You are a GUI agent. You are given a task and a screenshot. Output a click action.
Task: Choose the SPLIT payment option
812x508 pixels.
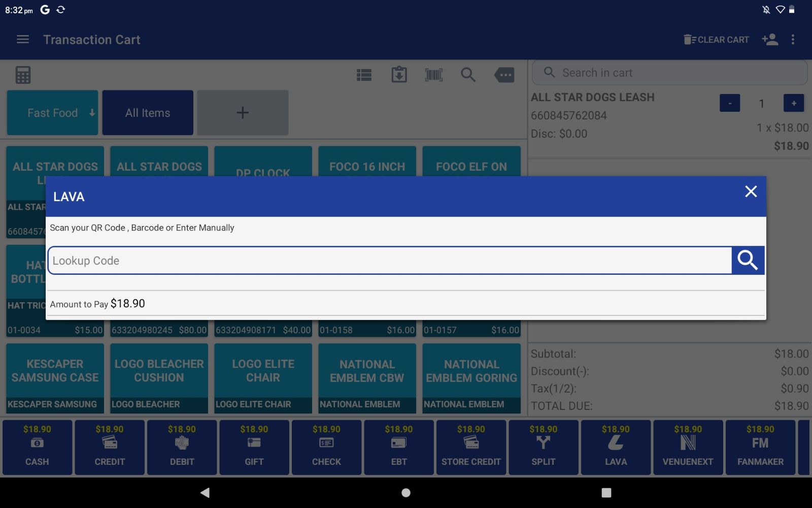tap(543, 447)
